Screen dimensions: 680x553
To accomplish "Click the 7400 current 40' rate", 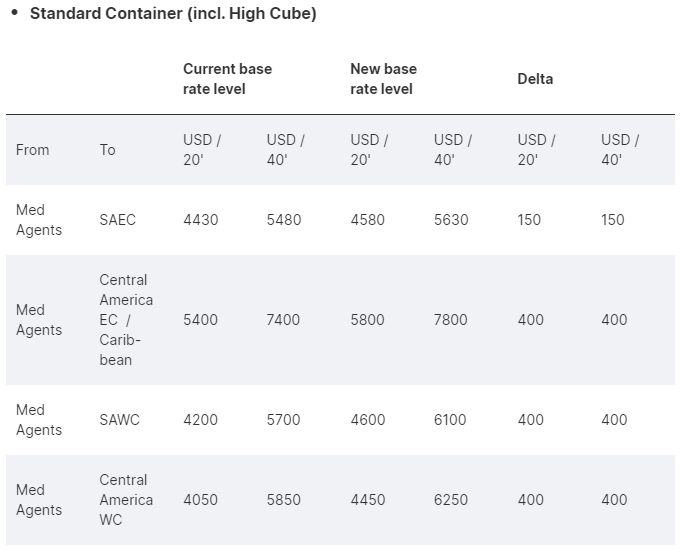I will 283,320.
